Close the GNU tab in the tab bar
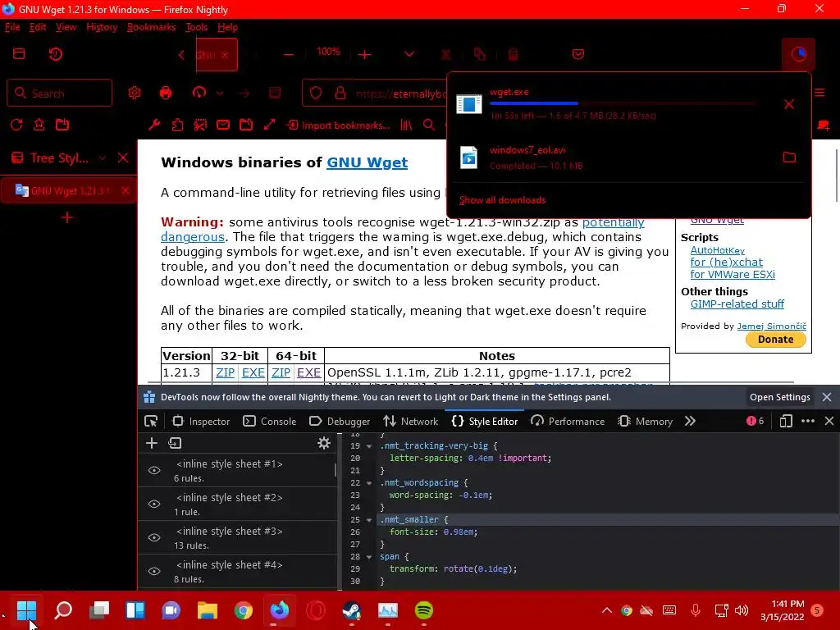 click(x=225, y=55)
